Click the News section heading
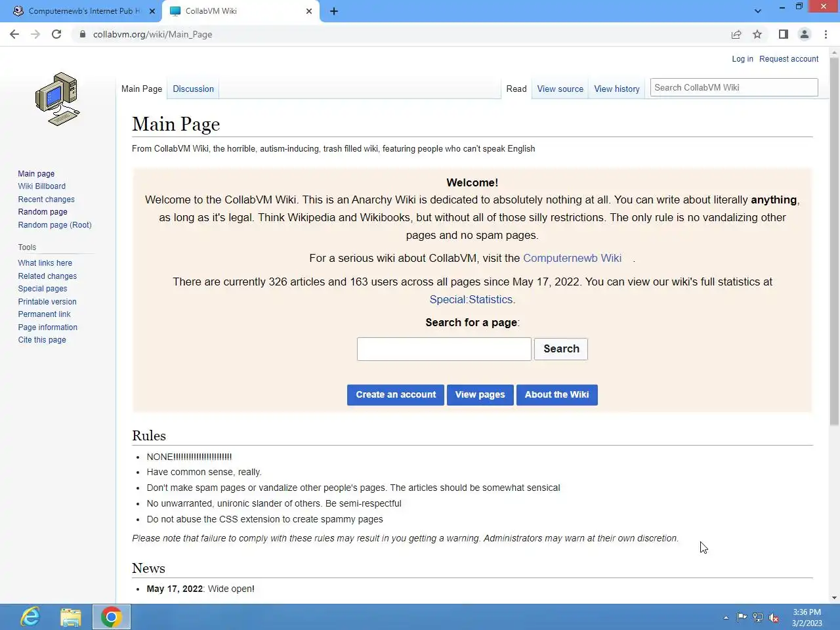The image size is (840, 630). [x=148, y=568]
